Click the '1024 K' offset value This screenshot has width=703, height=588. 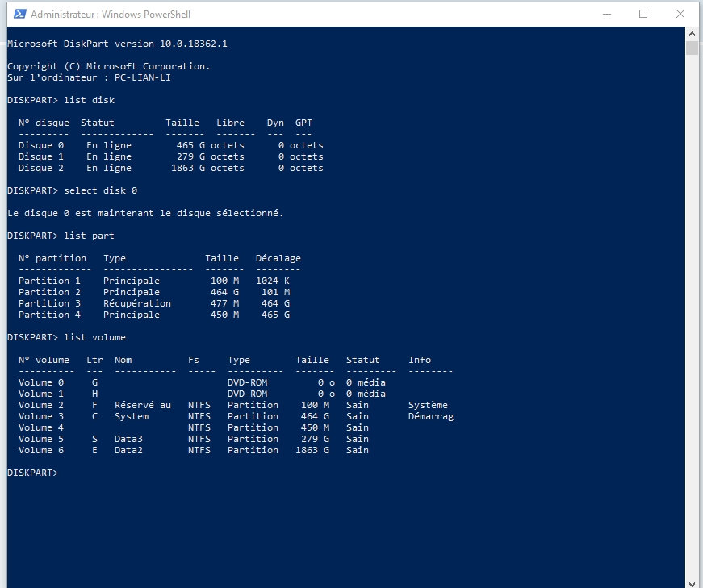point(273,281)
